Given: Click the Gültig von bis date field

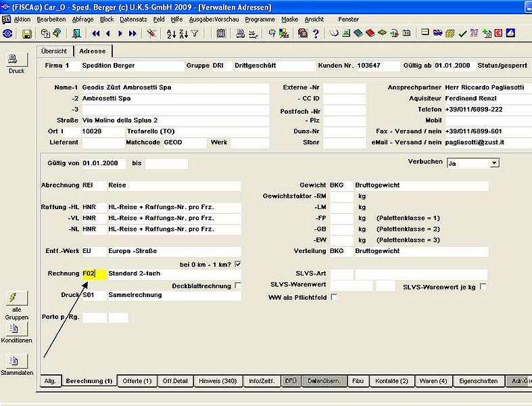Looking at the screenshot, I should click(x=166, y=164).
